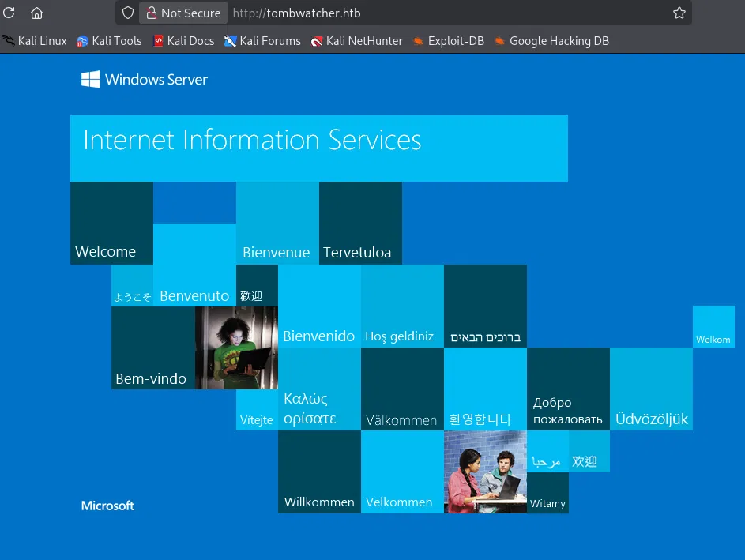
Task: Click the Vítejte tile
Action: point(257,410)
